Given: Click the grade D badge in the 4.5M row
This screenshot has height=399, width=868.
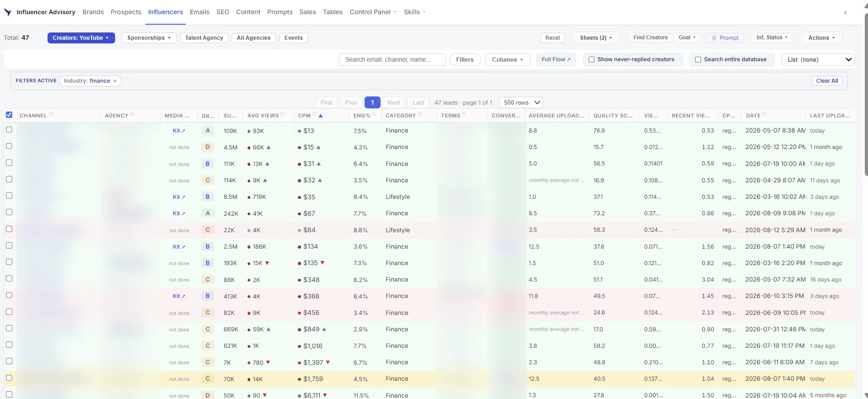Looking at the screenshot, I should pyautogui.click(x=207, y=147).
